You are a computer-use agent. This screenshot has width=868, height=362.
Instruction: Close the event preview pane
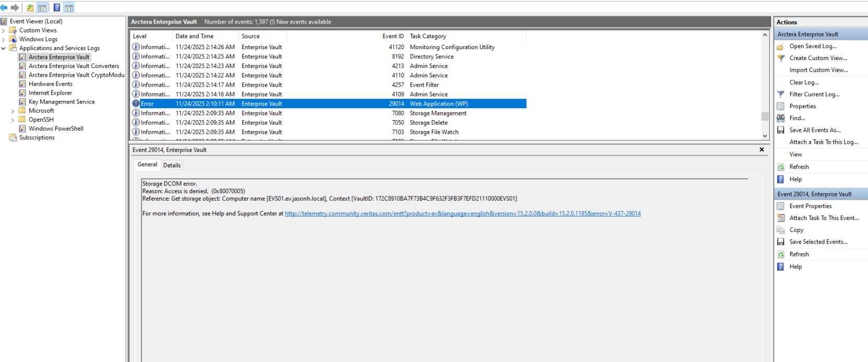[x=761, y=149]
